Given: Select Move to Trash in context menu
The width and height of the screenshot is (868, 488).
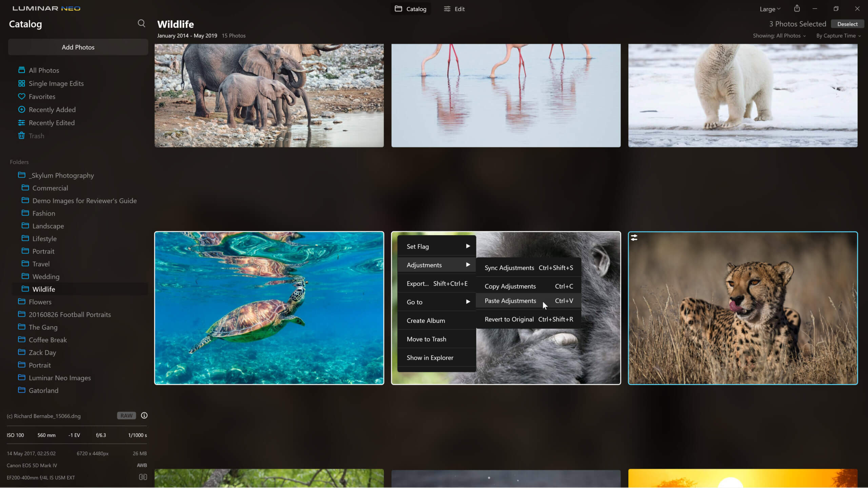Looking at the screenshot, I should click(426, 339).
